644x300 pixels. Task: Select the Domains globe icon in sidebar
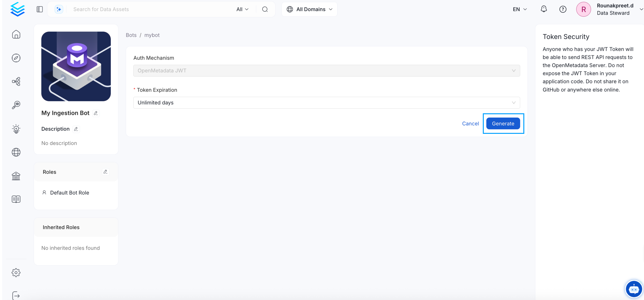pos(16,152)
